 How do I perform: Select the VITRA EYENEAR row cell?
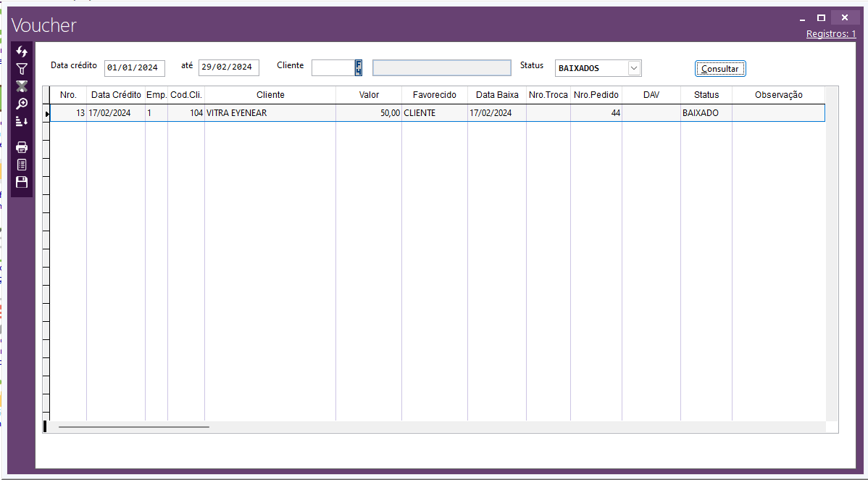pyautogui.click(x=270, y=113)
